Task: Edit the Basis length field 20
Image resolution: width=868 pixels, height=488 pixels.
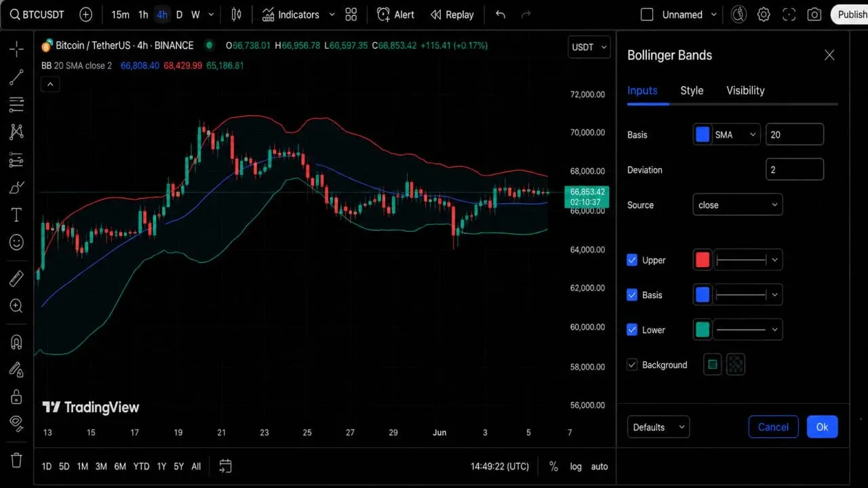Action: point(795,134)
